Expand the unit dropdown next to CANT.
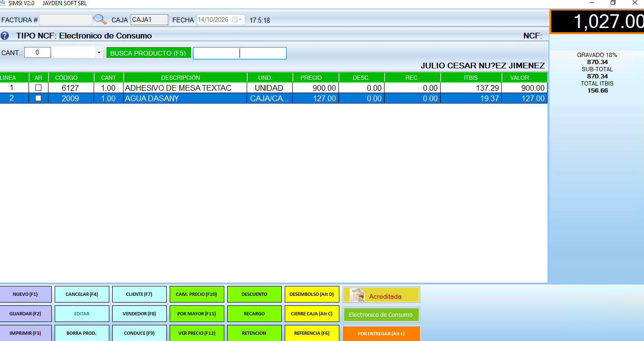 pyautogui.click(x=98, y=53)
